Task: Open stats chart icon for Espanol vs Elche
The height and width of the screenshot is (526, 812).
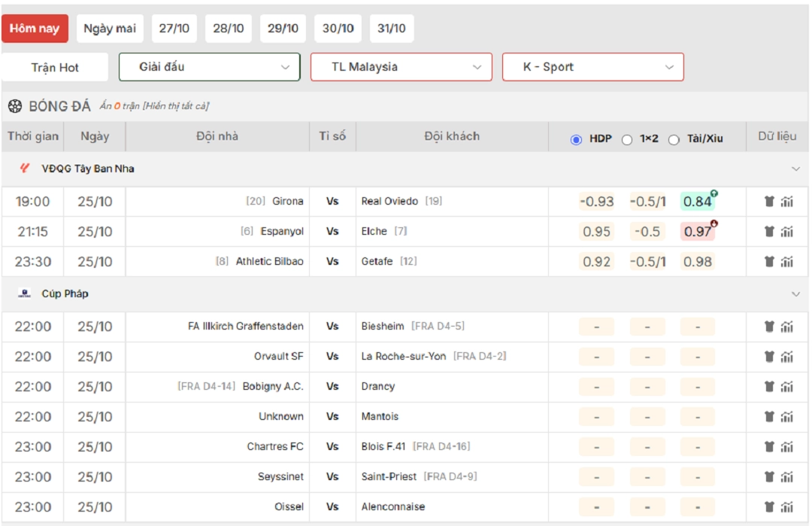Action: coord(787,232)
